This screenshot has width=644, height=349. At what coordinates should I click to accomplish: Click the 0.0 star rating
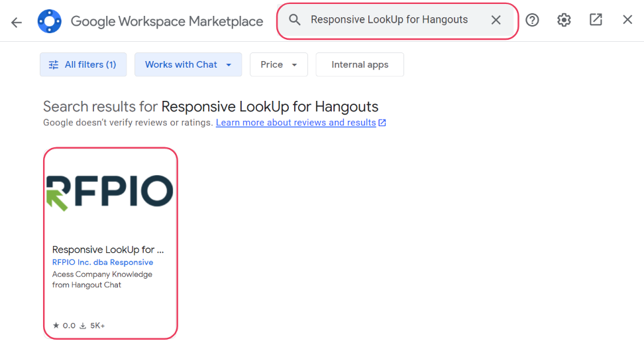click(64, 326)
